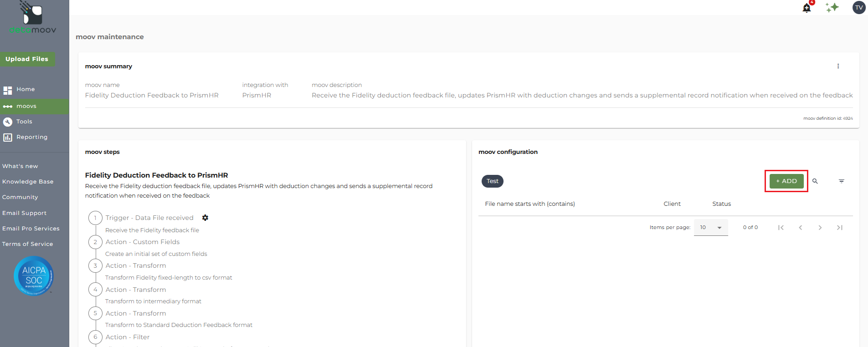Viewport: 868px width, 347px height.
Task: Click 'moov definition id: 4924' text
Action: 828,118
